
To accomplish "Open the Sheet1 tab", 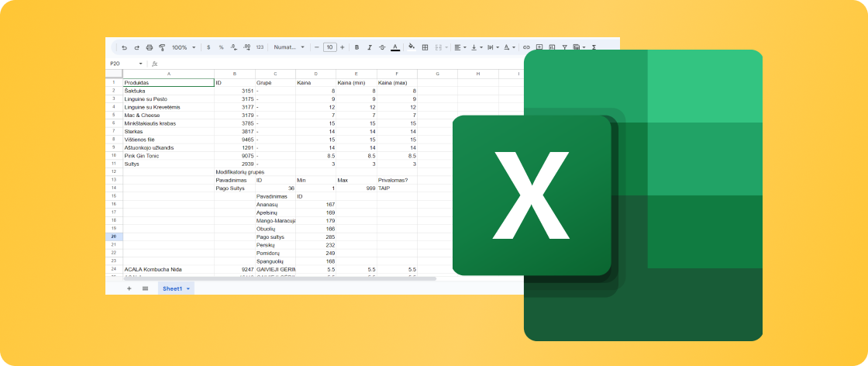I will tap(171, 288).
